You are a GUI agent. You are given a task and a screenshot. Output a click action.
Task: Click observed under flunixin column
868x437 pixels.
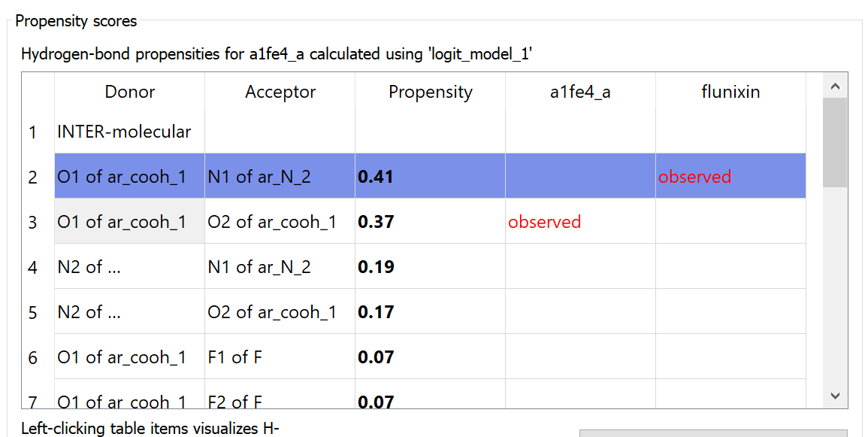pos(694,177)
